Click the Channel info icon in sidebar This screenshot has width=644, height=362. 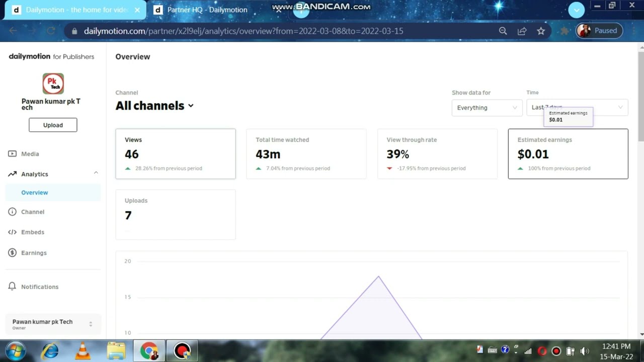click(x=12, y=212)
